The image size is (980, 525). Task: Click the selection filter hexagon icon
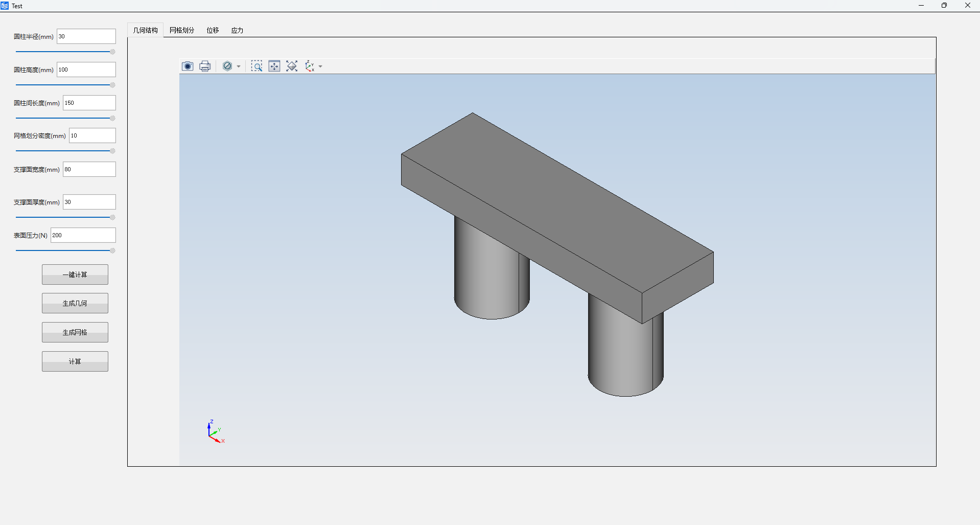227,66
